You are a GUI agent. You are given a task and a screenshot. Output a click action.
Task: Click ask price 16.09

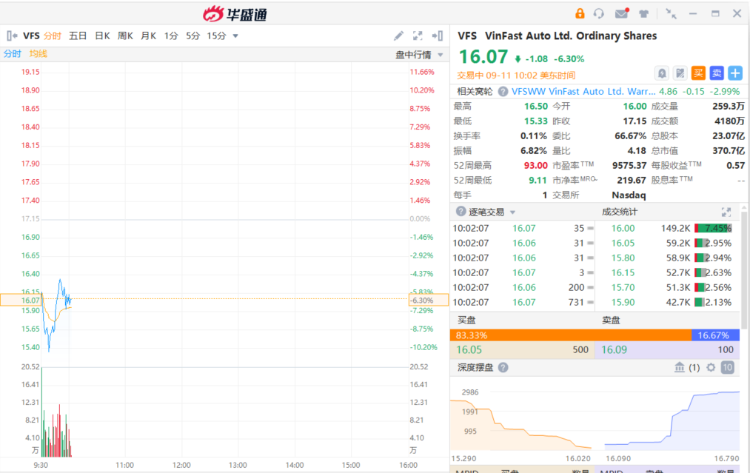pyautogui.click(x=614, y=350)
